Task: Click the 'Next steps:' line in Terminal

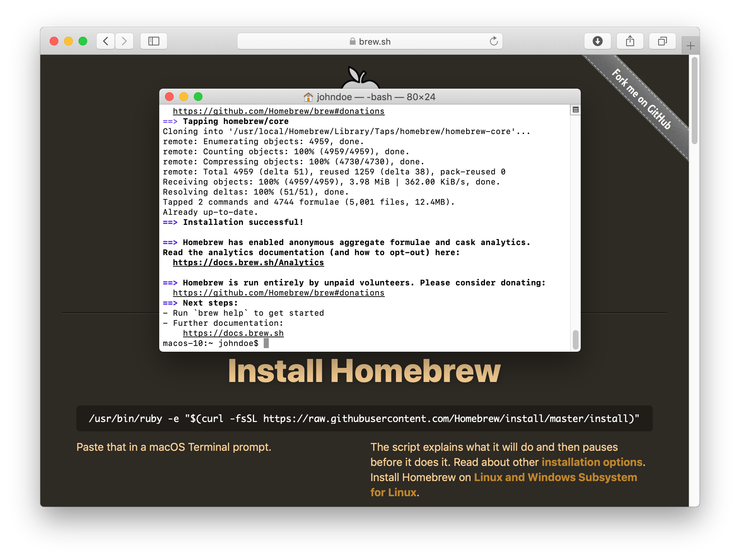Action: point(200,303)
